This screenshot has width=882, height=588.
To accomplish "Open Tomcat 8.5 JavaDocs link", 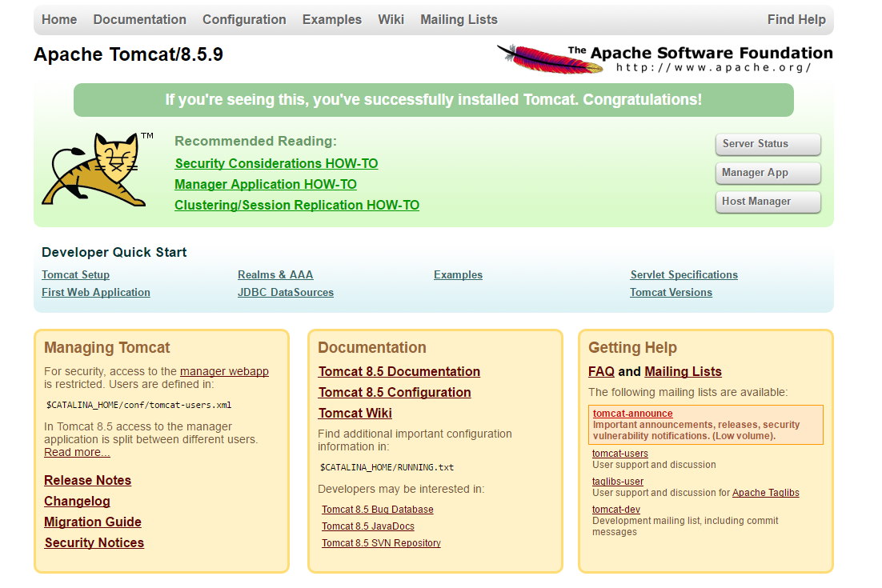I will click(368, 526).
